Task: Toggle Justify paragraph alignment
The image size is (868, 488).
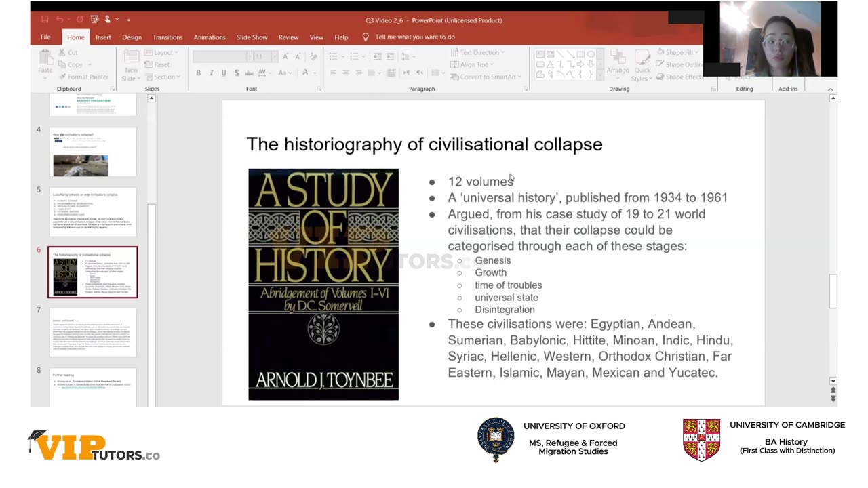Action: point(371,73)
